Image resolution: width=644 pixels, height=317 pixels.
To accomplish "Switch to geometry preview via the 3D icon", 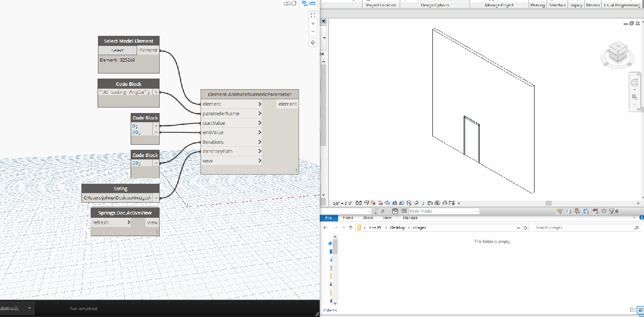I will (290, 4).
